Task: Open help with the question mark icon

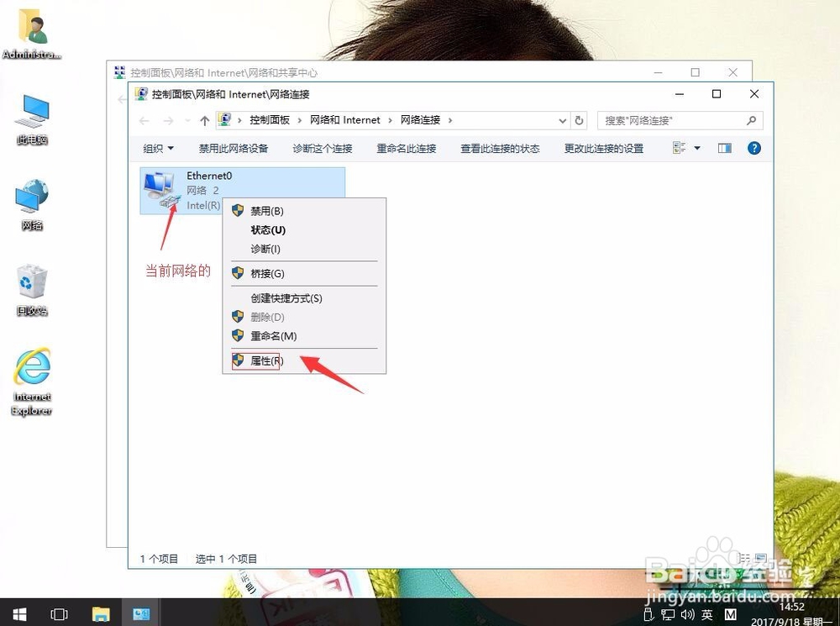Action: point(754,148)
